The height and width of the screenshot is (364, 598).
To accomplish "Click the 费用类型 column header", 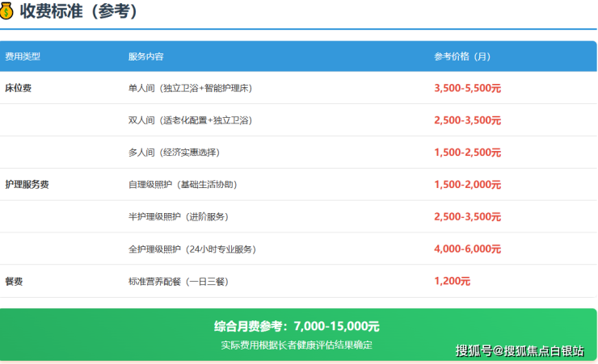I will 23,56.
